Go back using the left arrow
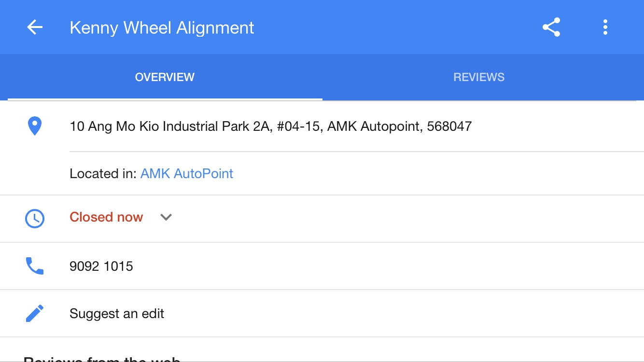The height and width of the screenshot is (362, 644). (x=35, y=28)
